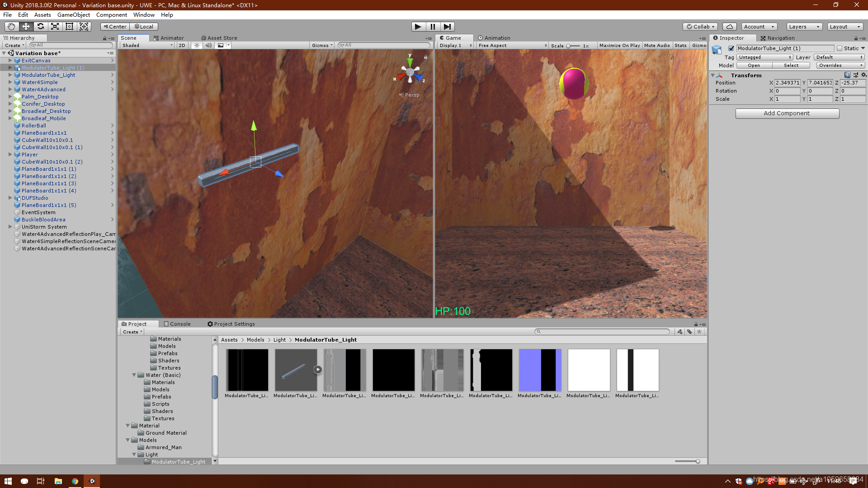Viewport: 868px width, 488px height.
Task: Open Task View on taskbar
Action: [41, 481]
